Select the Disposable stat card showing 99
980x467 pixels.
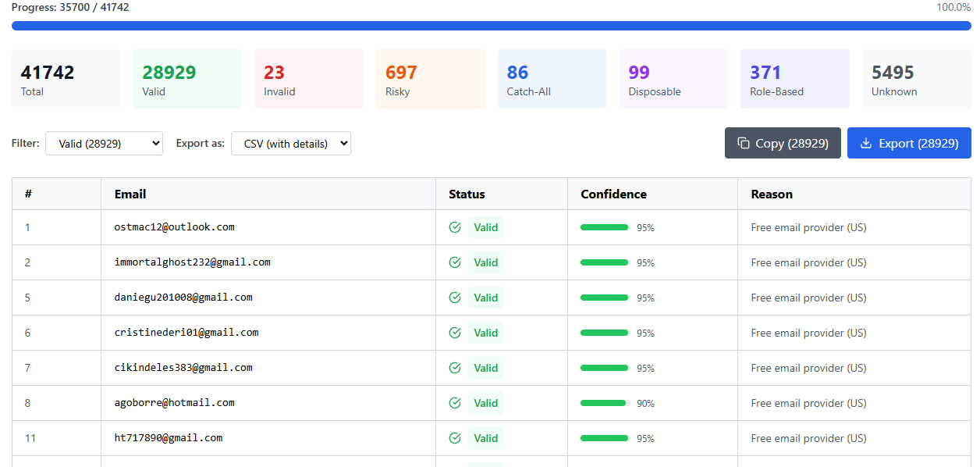coord(673,79)
